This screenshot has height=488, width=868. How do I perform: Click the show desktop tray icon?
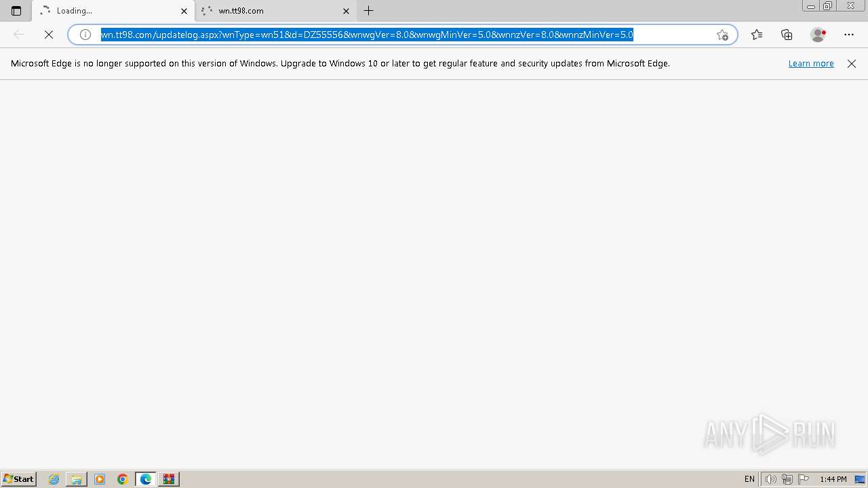point(860,479)
